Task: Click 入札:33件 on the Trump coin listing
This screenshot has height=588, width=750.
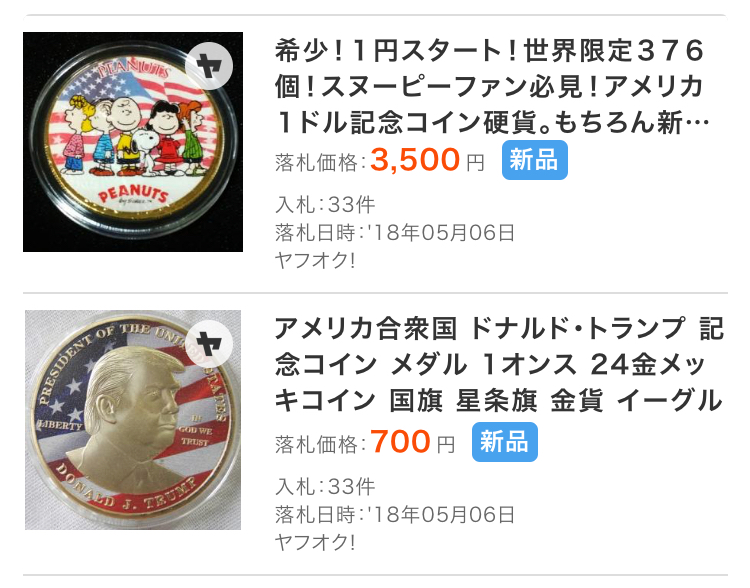Action: click(325, 487)
